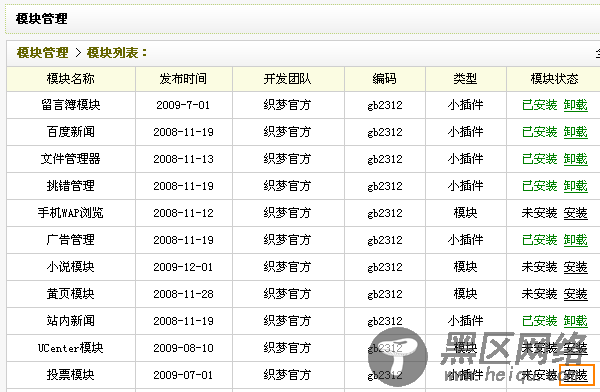Click the 模块名称 column header
The width and height of the screenshot is (600, 392).
70,79
